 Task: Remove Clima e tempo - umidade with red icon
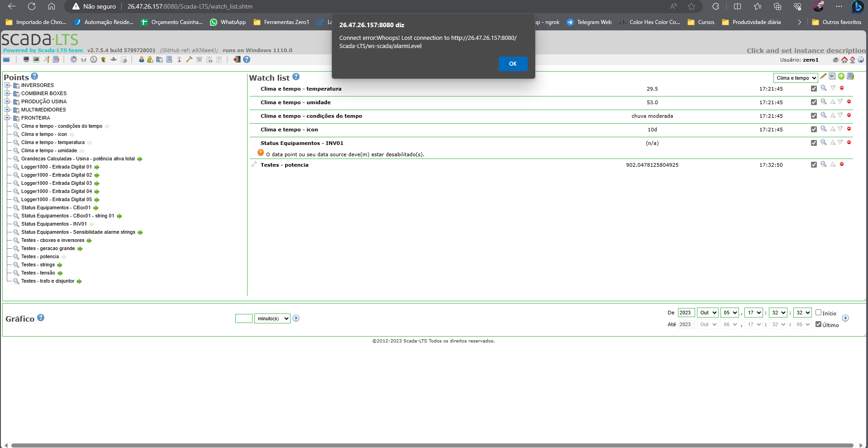coord(849,102)
